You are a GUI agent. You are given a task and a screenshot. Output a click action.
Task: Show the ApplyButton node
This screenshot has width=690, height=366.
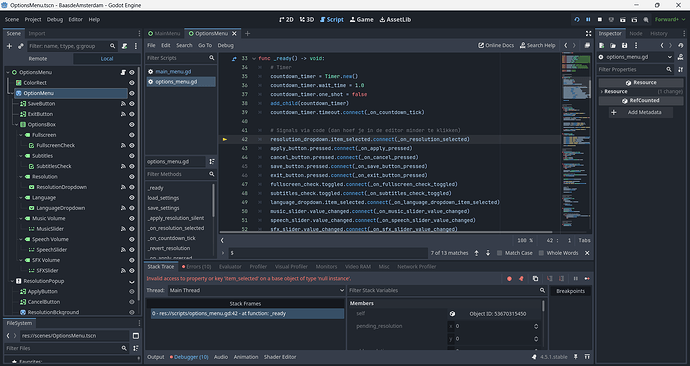coord(132,291)
